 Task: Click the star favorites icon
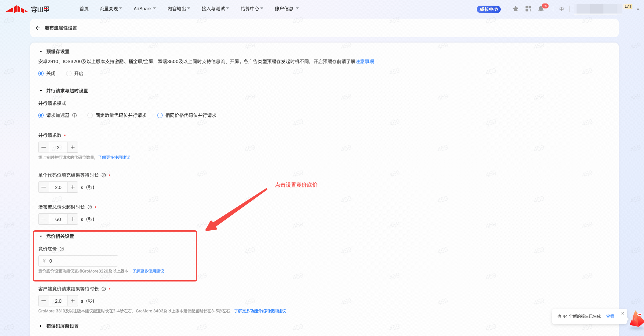tap(515, 9)
